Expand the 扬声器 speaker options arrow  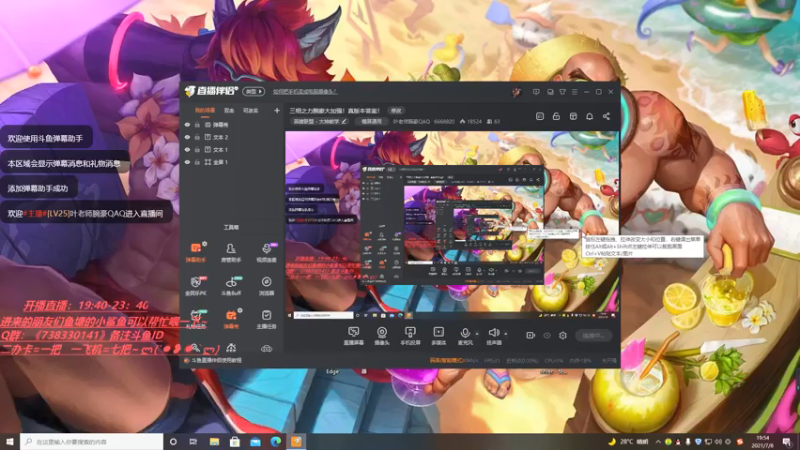pyautogui.click(x=506, y=334)
